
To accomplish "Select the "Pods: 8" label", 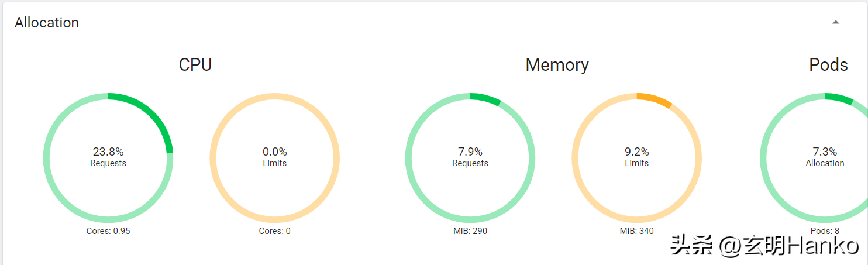I will pyautogui.click(x=825, y=231).
